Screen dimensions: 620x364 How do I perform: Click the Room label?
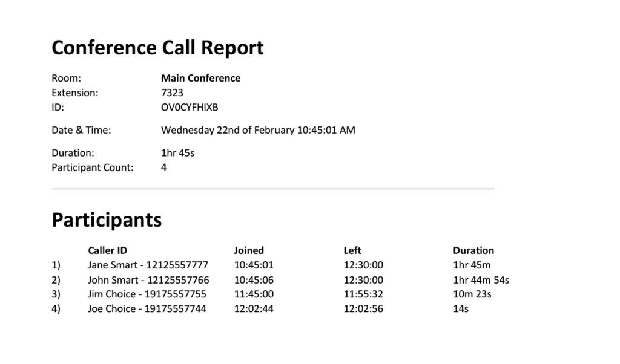pyautogui.click(x=66, y=78)
